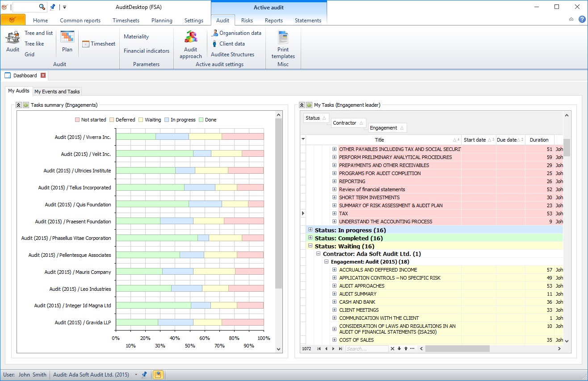Open Auditee Structures

click(x=233, y=54)
